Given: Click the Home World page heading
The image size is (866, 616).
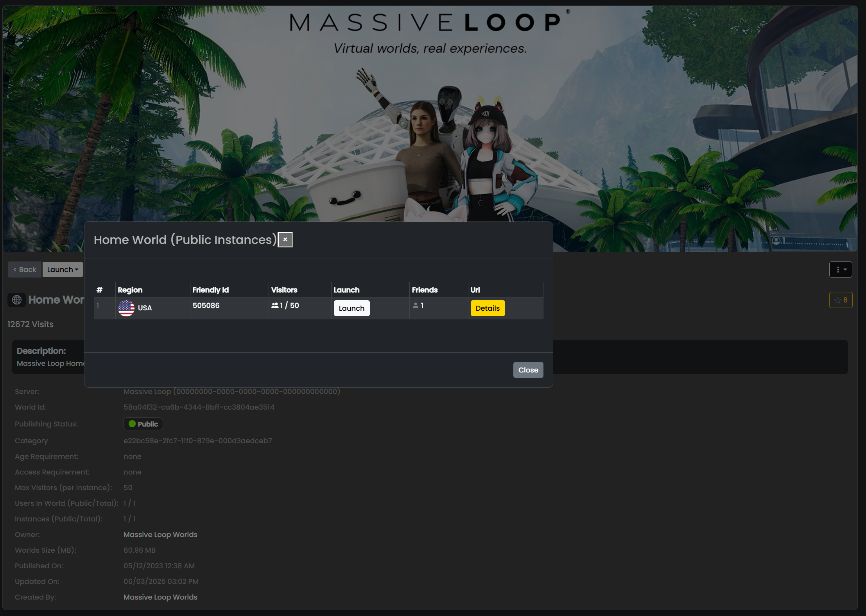Looking at the screenshot, I should click(x=56, y=300).
